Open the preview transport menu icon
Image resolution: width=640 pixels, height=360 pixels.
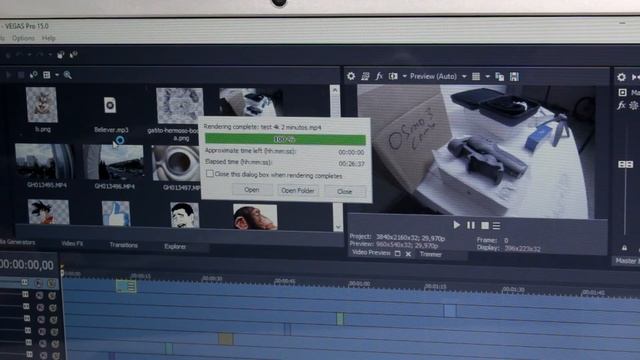point(496,225)
